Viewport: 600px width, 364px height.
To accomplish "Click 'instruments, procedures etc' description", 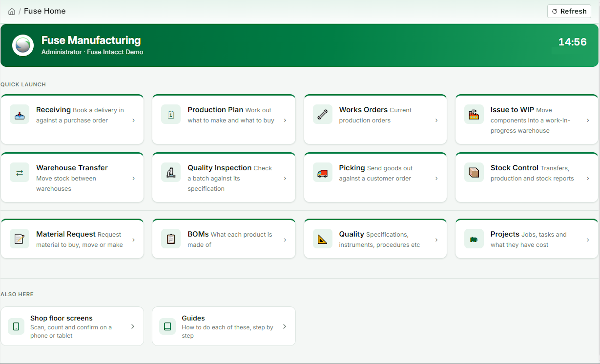I will (x=379, y=245).
